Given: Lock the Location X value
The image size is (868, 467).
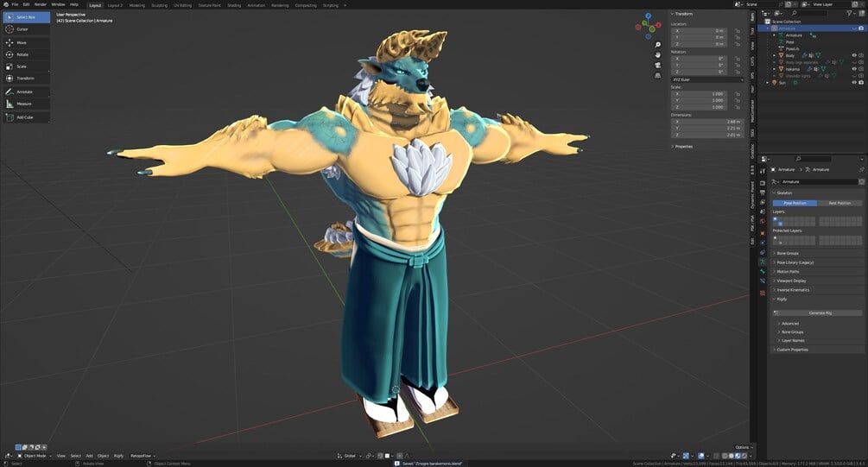Looking at the screenshot, I should click(738, 31).
